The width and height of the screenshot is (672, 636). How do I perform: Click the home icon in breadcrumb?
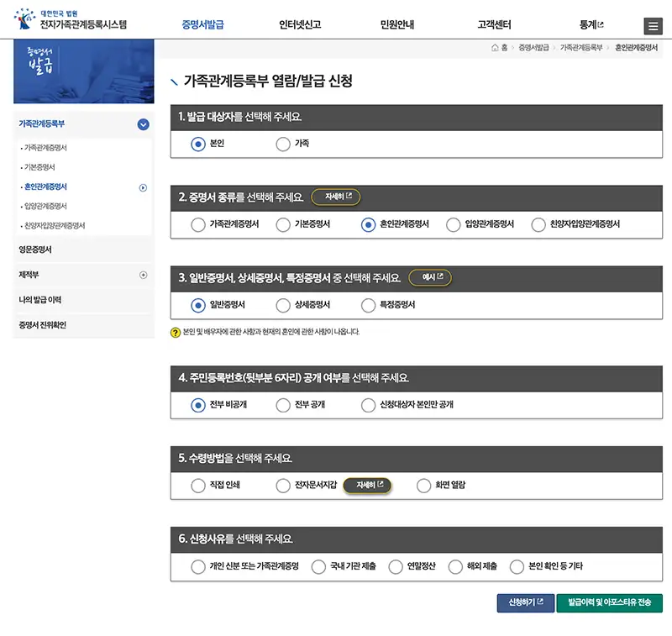(x=495, y=48)
